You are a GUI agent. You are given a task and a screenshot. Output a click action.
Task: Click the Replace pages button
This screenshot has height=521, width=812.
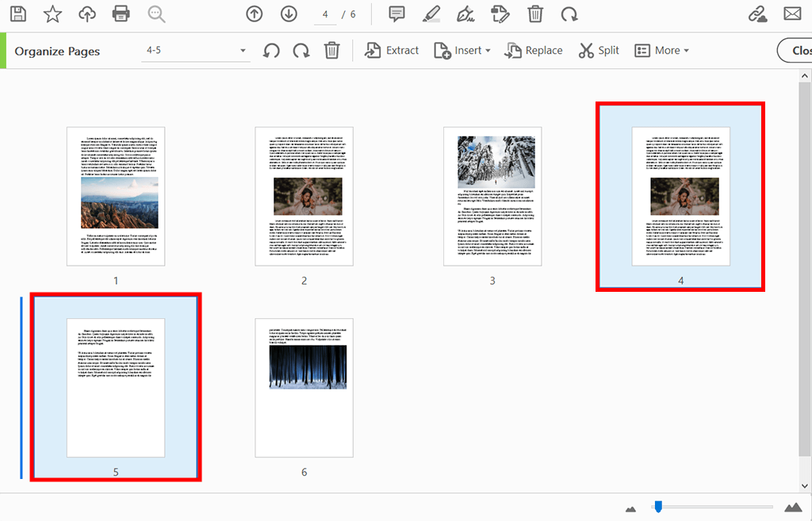[x=534, y=51]
